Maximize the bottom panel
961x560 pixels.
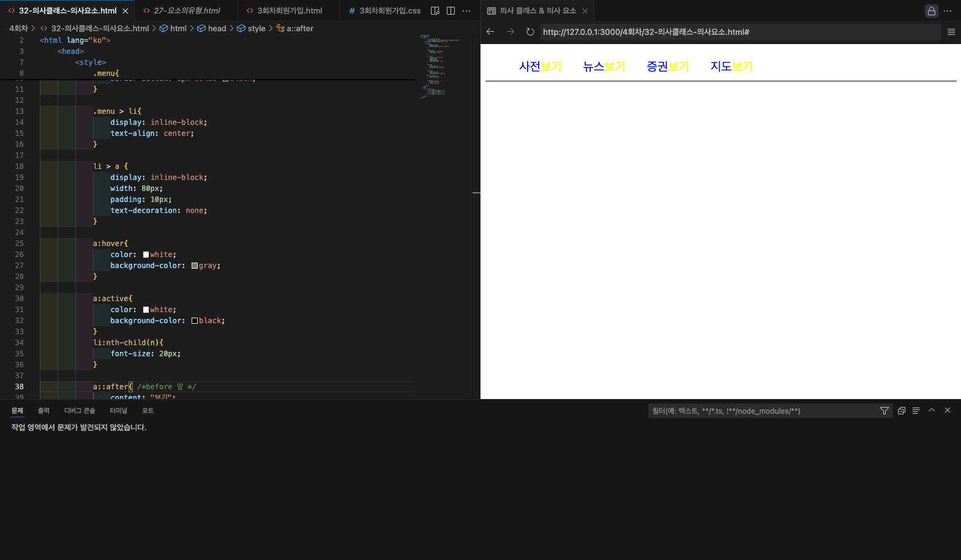click(932, 411)
